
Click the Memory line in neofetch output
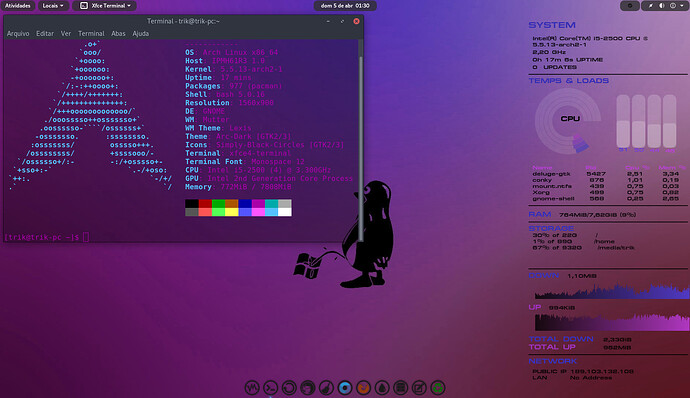[238, 187]
